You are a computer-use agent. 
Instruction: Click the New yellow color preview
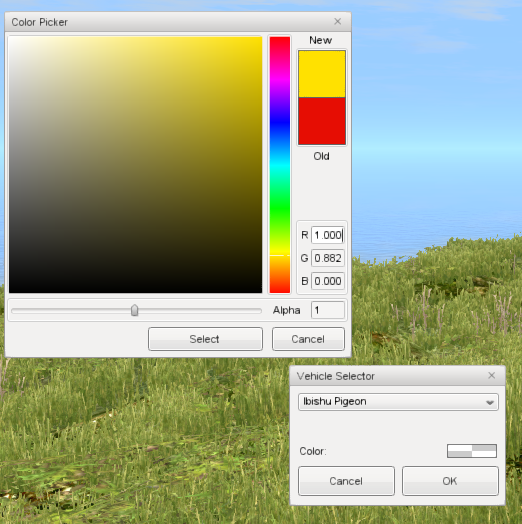click(x=322, y=74)
